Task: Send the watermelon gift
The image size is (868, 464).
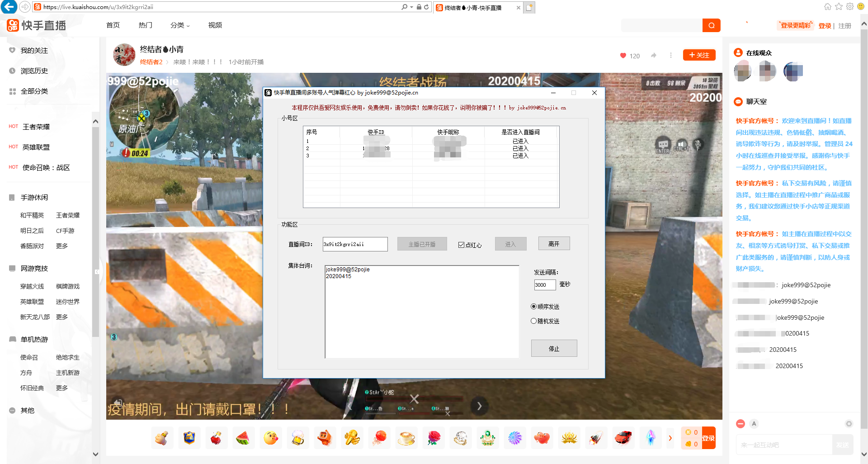Action: [243, 438]
